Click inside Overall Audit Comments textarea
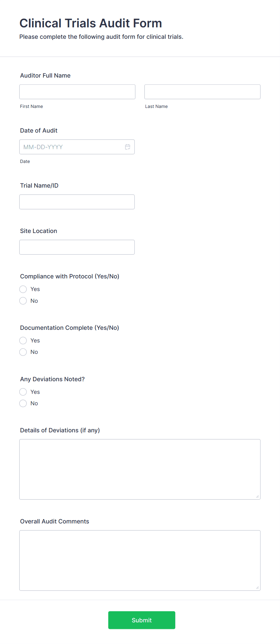The image size is (280, 644). (x=140, y=559)
